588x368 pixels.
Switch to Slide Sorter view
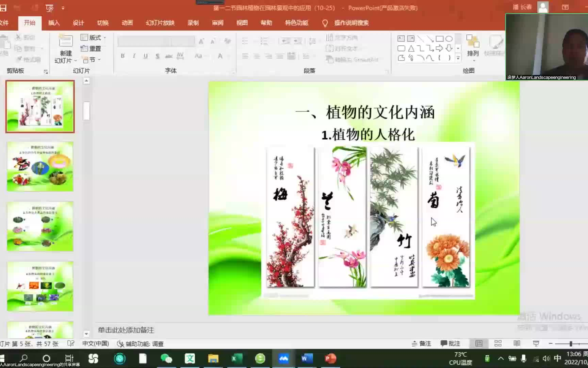498,343
